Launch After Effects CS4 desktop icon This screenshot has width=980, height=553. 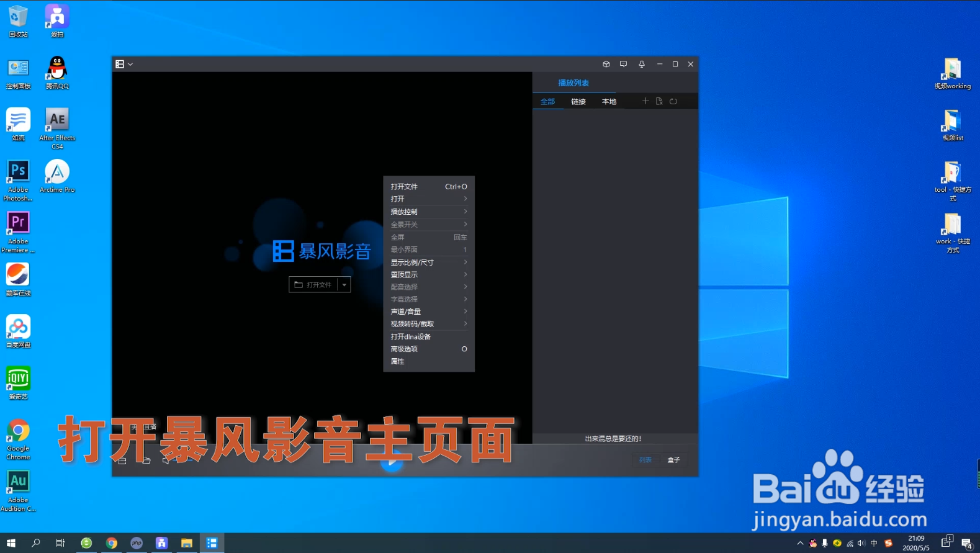[57, 128]
